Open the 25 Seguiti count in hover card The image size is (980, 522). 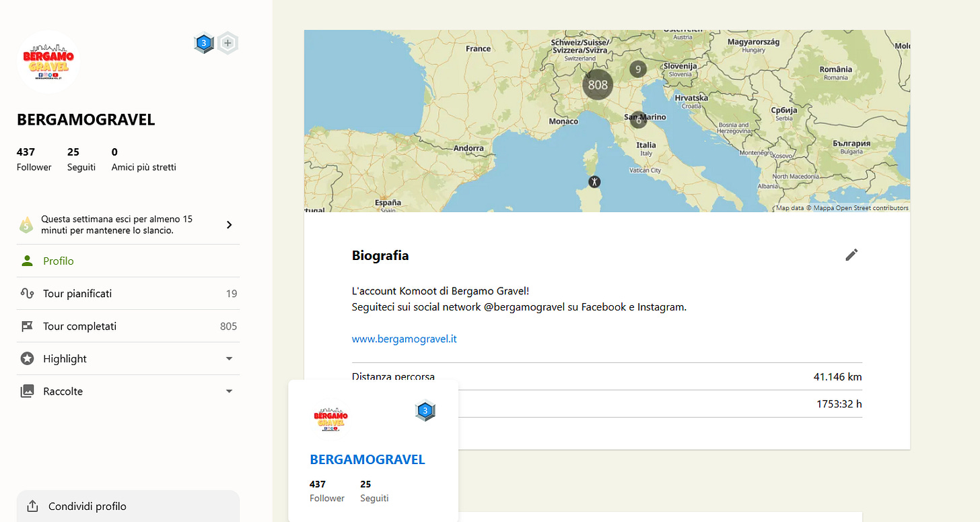pos(374,492)
